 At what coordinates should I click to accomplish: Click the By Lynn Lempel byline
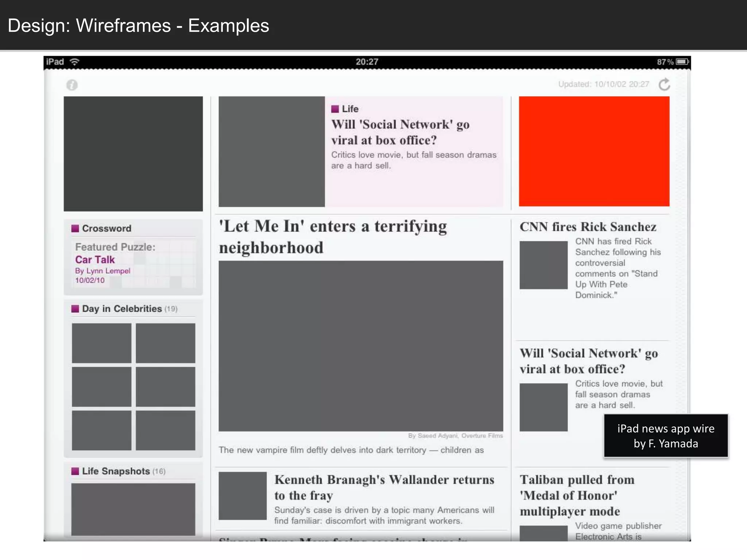coord(102,271)
